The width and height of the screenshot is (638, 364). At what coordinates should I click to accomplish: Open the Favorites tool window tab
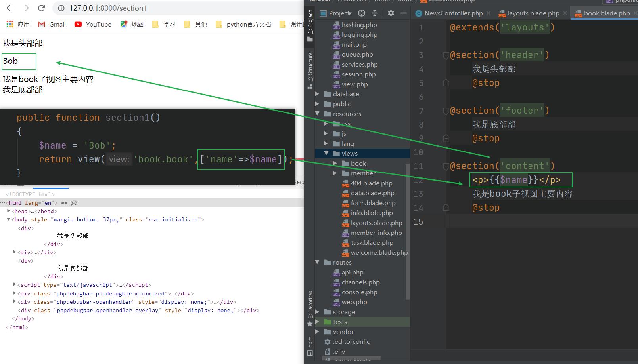point(310,309)
